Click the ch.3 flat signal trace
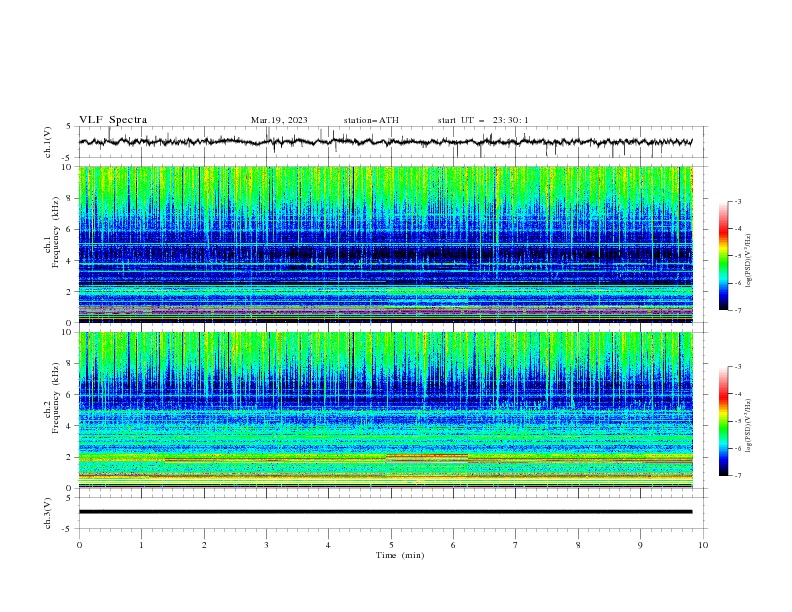The image size is (792, 612). coord(385,512)
